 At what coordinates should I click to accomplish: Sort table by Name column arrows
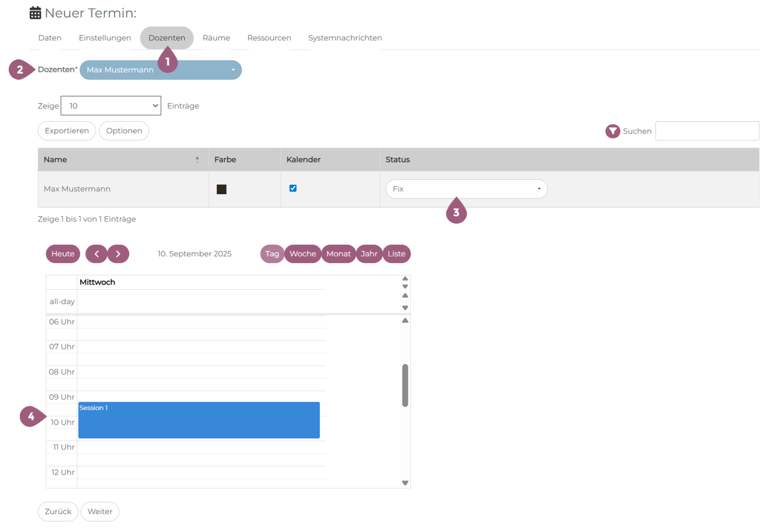coord(197,159)
